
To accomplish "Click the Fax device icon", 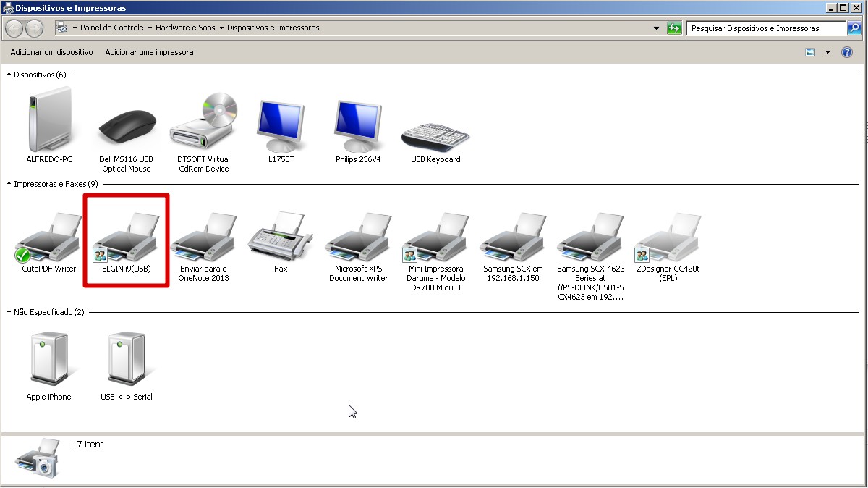I will (x=281, y=238).
